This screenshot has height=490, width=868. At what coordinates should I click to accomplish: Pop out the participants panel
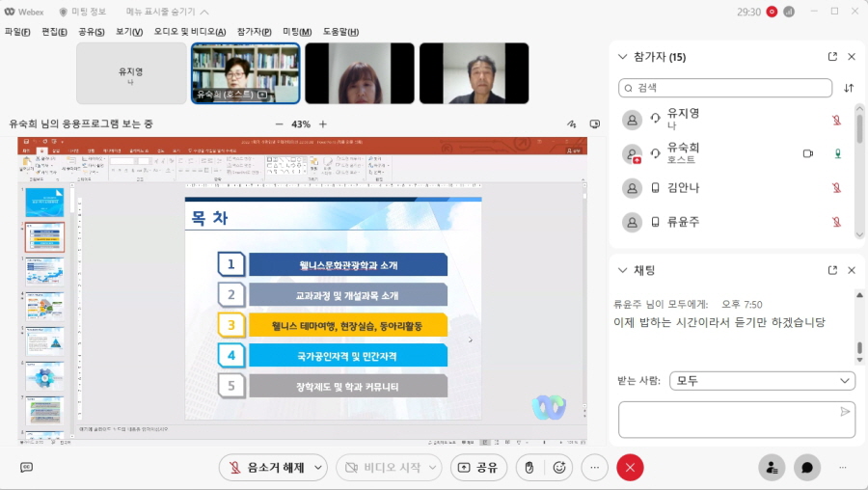tap(832, 57)
